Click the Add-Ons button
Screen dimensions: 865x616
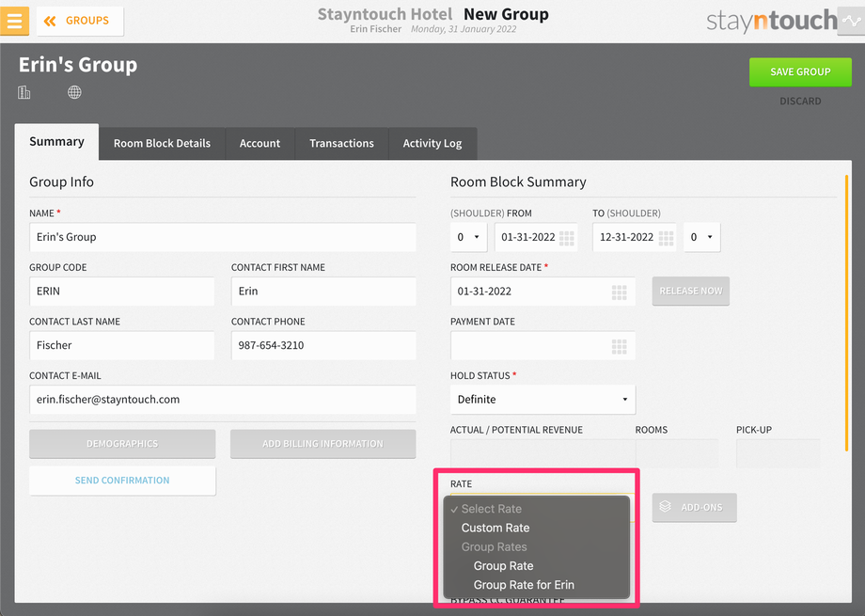click(x=694, y=507)
